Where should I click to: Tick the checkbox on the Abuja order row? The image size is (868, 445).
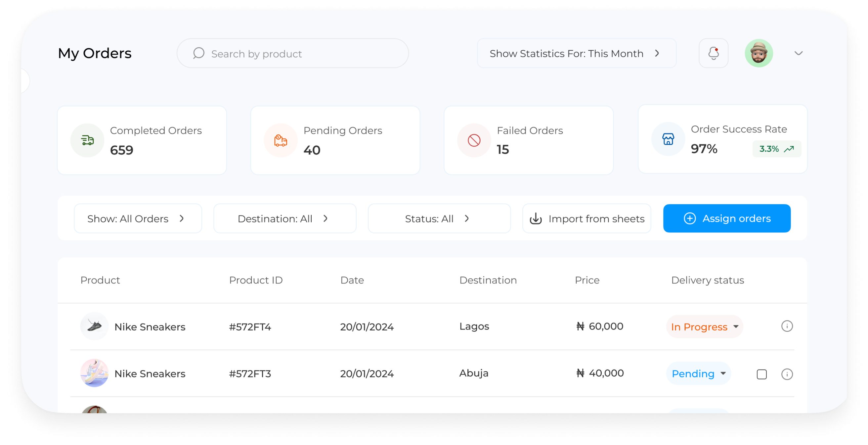coord(761,374)
